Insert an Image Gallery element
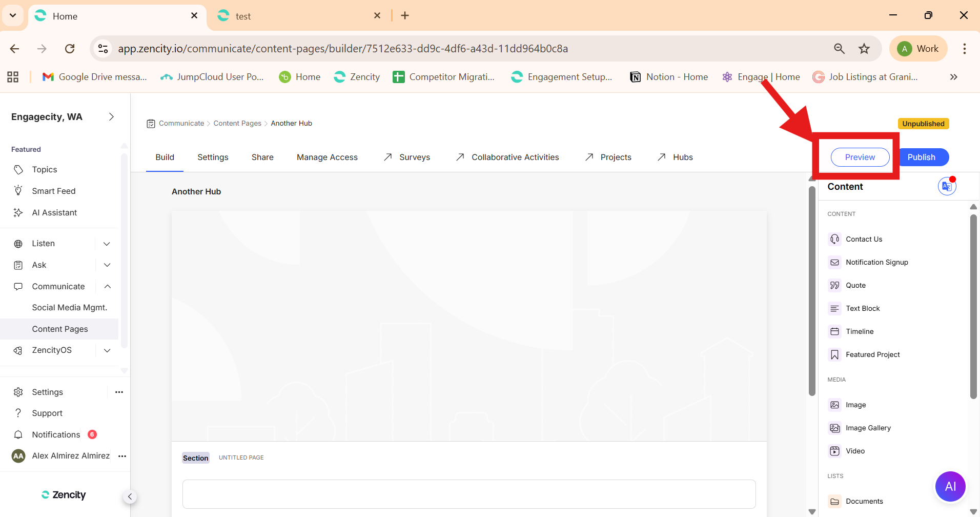Viewport: 980px width, 517px height. (x=868, y=428)
